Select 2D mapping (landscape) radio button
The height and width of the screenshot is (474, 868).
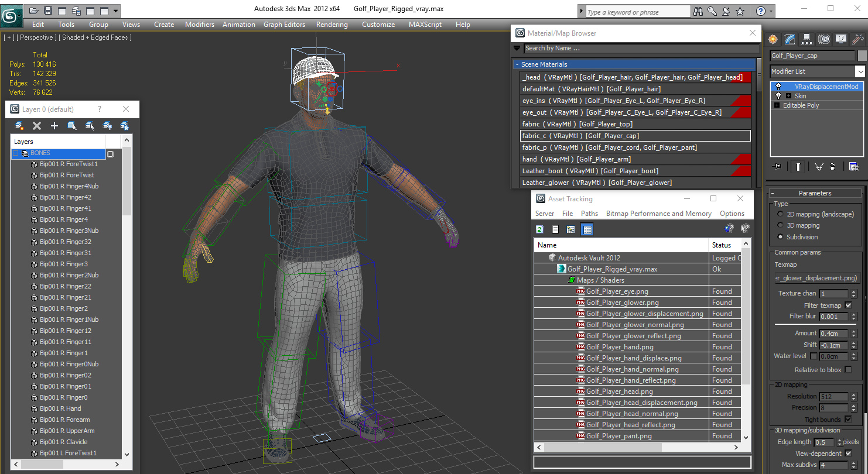tap(780, 214)
